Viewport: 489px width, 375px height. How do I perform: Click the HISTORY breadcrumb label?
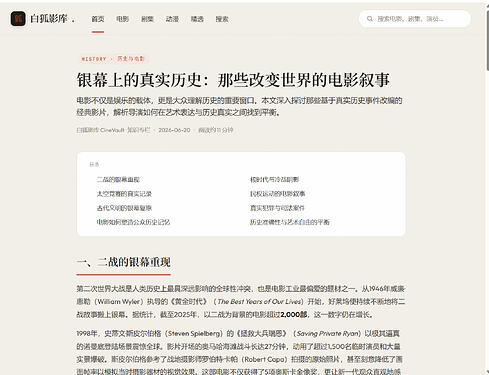click(x=94, y=59)
